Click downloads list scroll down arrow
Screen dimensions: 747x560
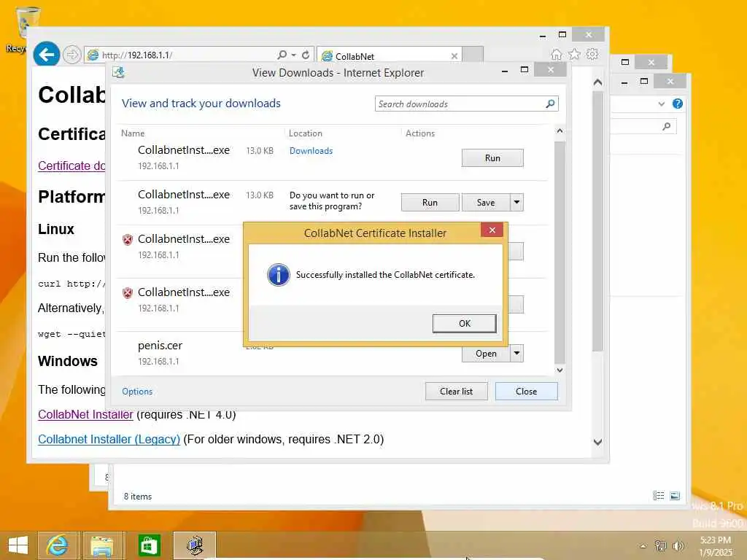point(560,370)
